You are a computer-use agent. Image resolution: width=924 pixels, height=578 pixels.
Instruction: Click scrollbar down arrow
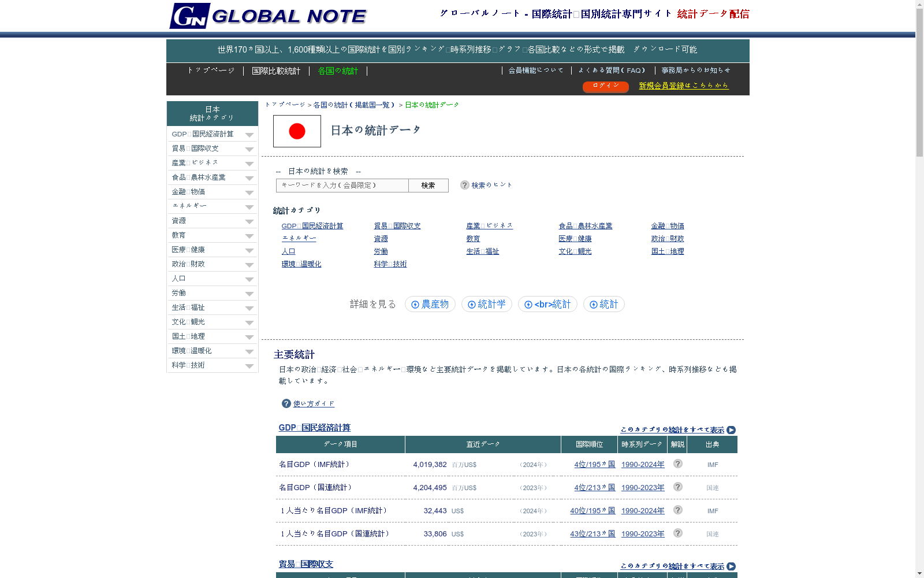click(919, 573)
